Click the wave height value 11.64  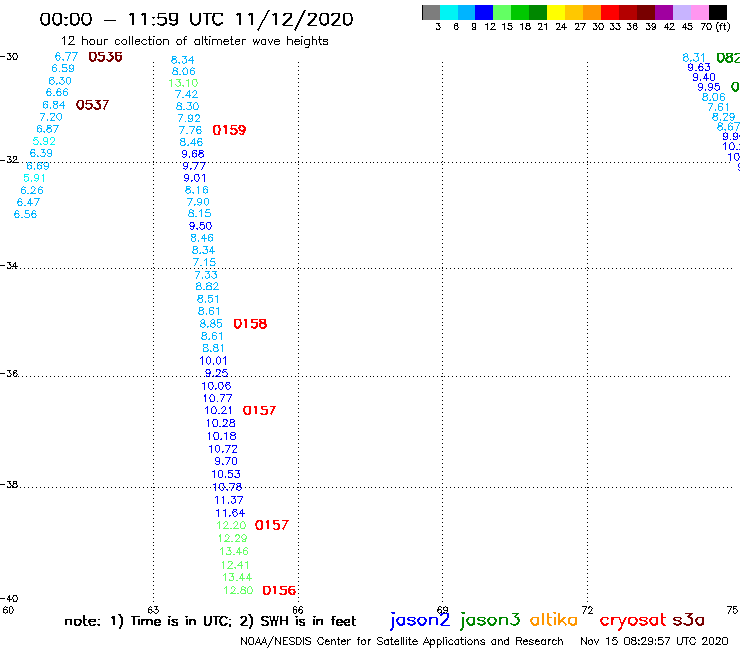coord(230,513)
